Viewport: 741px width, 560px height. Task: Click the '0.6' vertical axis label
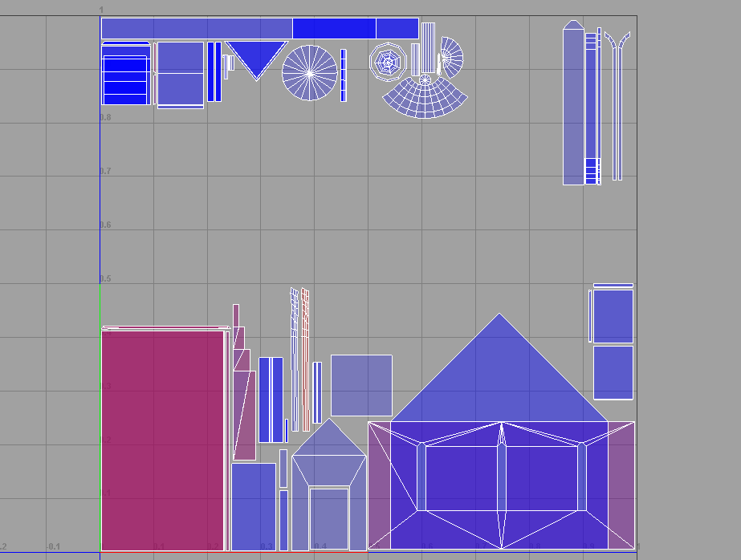[x=105, y=225]
